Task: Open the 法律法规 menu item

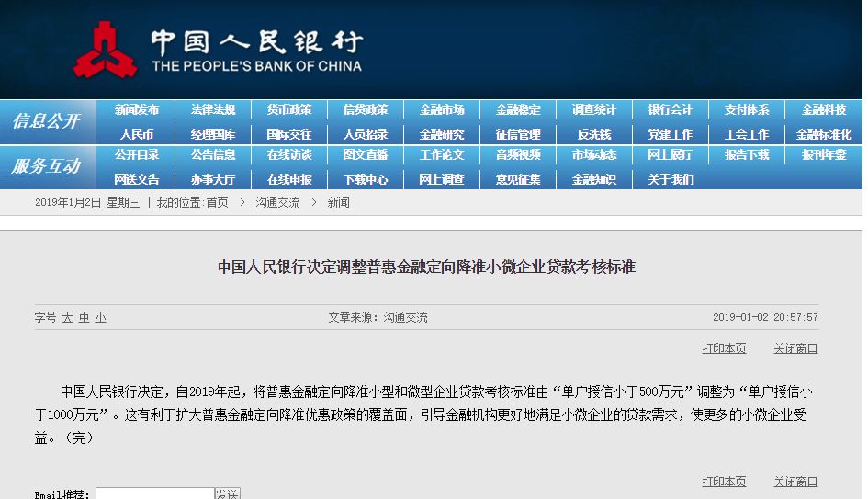Action: click(x=213, y=109)
